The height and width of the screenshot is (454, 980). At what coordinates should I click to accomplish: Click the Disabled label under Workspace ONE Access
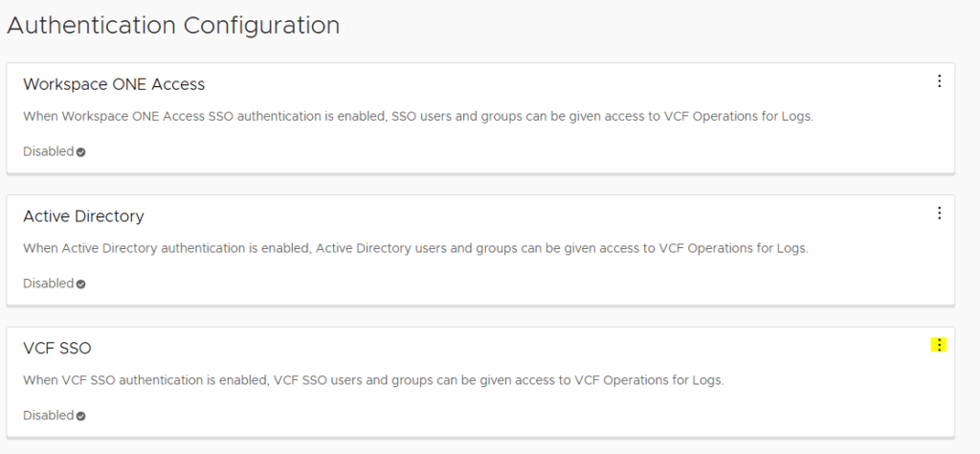(x=48, y=151)
